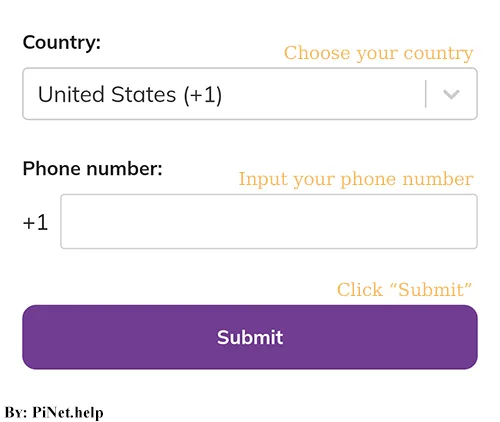The image size is (500, 422).
Task: Click the Click "Submit" instruction text
Action: click(404, 289)
